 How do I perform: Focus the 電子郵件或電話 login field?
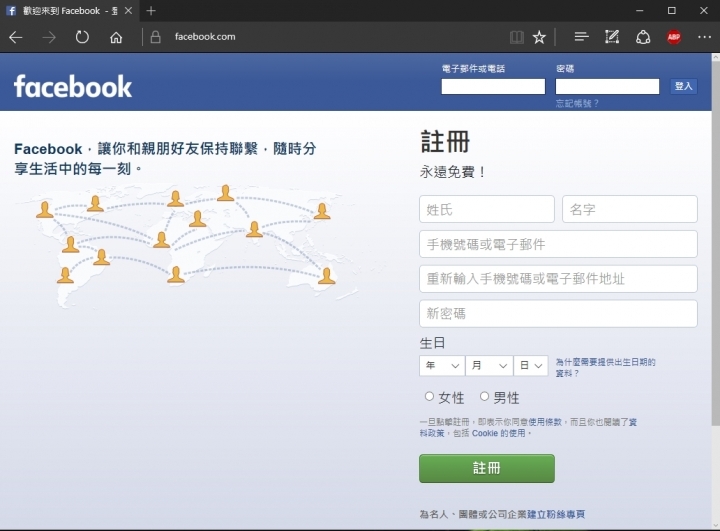pos(493,86)
